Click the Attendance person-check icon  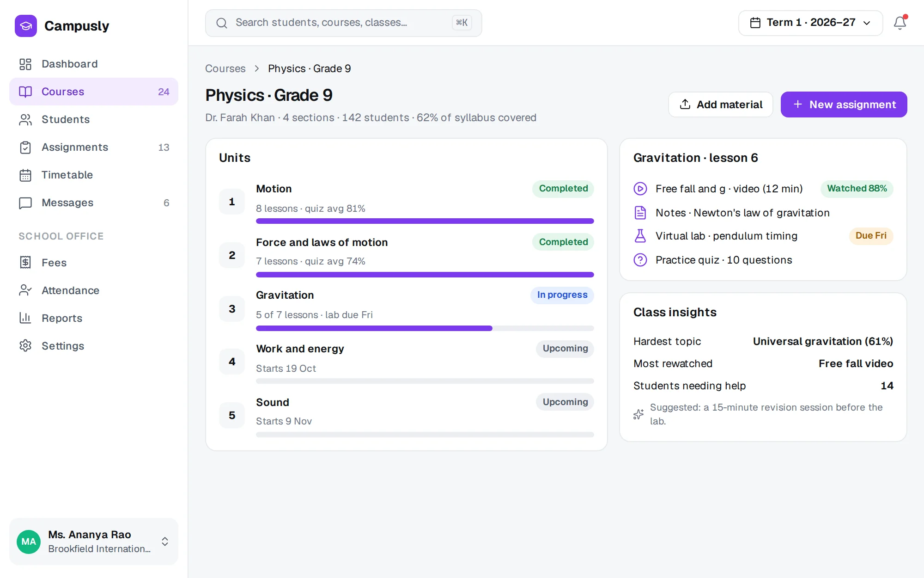tap(25, 290)
